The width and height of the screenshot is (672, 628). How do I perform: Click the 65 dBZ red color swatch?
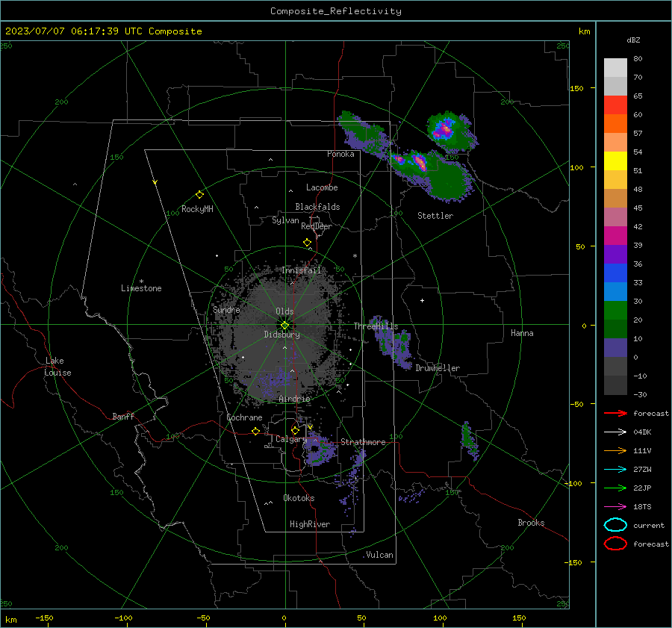(x=615, y=105)
